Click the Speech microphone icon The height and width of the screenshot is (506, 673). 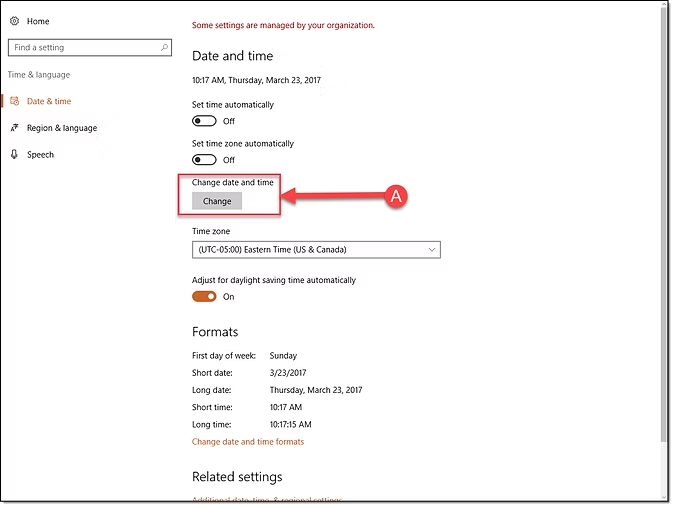[x=14, y=155]
